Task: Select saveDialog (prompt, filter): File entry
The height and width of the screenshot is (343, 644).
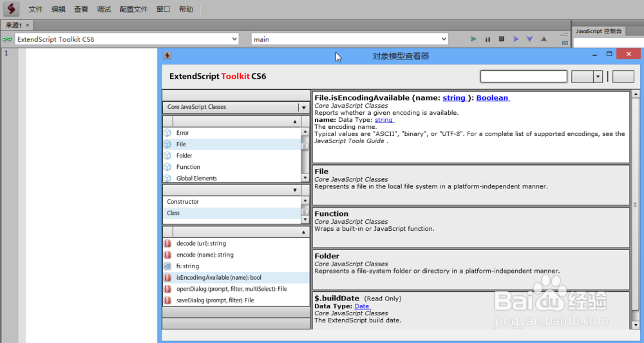Action: 236,300
